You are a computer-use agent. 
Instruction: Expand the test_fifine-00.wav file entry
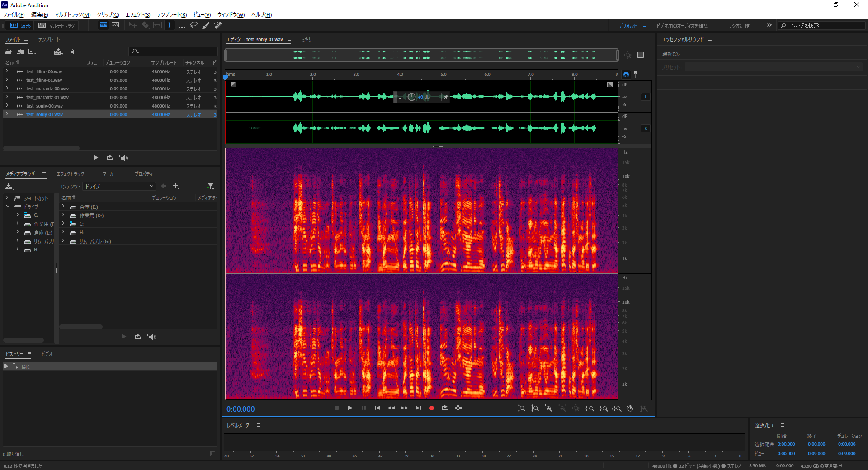coord(7,71)
